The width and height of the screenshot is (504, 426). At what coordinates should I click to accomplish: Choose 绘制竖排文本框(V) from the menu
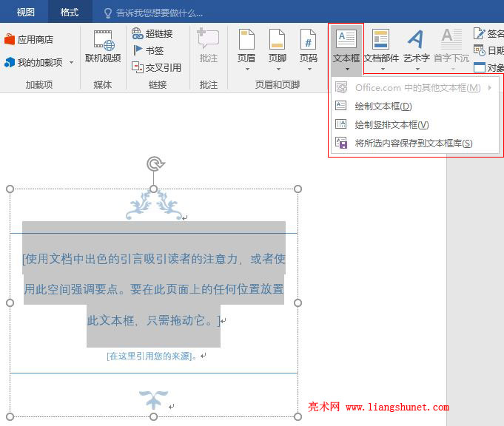(415, 124)
